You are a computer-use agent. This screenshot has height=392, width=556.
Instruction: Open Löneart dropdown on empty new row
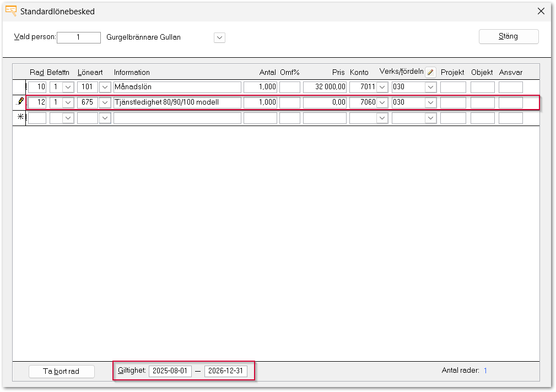(105, 118)
